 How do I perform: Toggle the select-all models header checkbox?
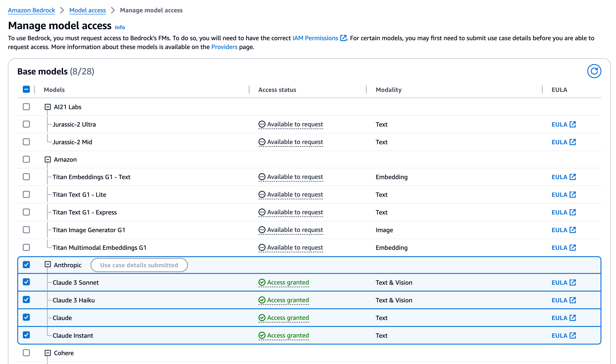pos(26,89)
